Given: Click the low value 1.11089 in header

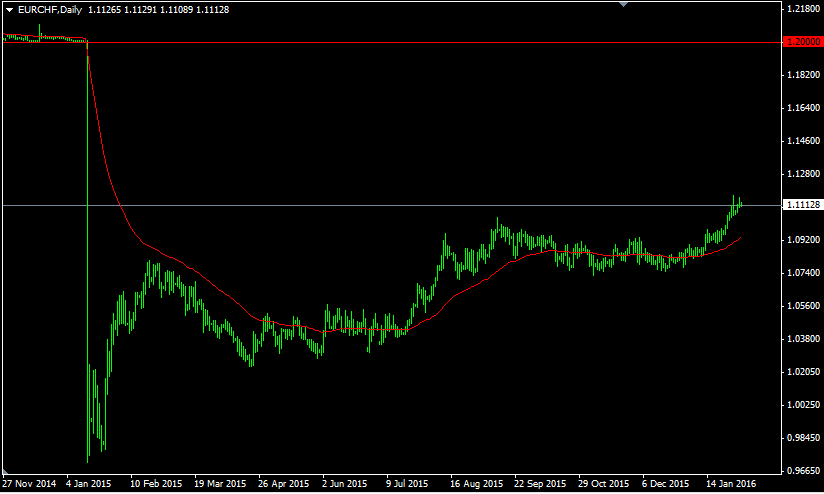Looking at the screenshot, I should 176,10.
